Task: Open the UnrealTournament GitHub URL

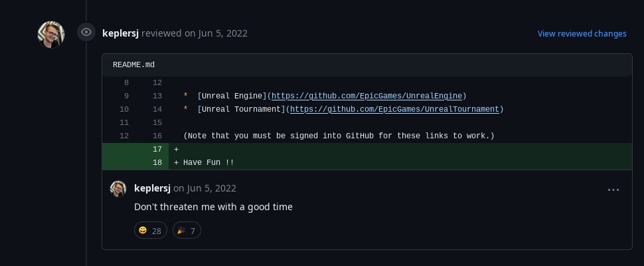Action: pos(394,109)
